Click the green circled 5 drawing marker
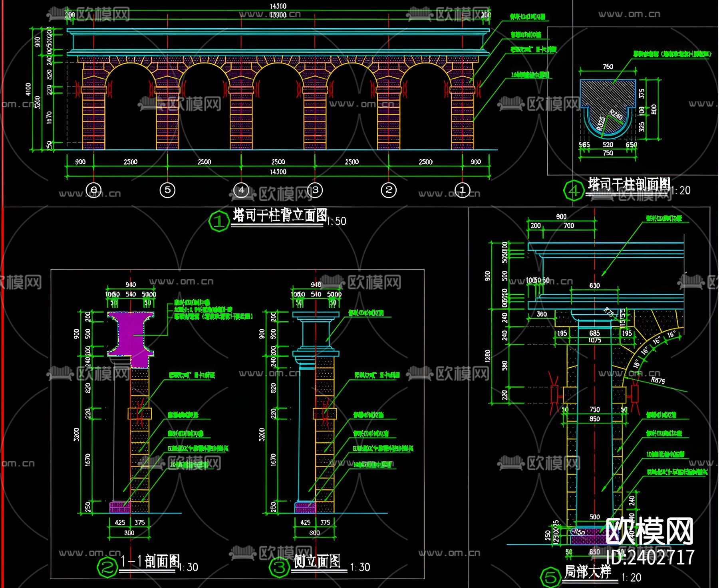The image size is (719, 588). coord(550,577)
